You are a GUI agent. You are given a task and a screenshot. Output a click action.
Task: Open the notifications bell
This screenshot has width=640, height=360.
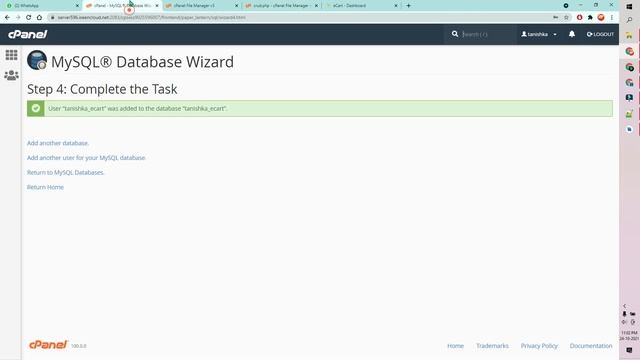tap(572, 34)
